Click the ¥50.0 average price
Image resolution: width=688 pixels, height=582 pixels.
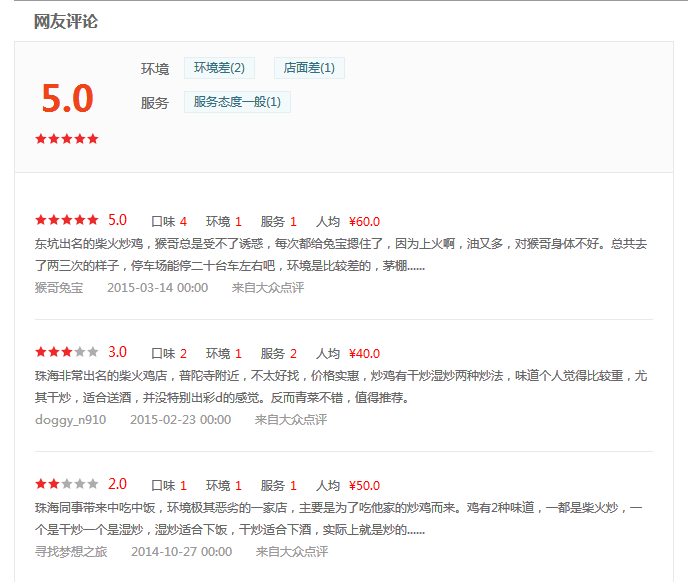pos(364,486)
